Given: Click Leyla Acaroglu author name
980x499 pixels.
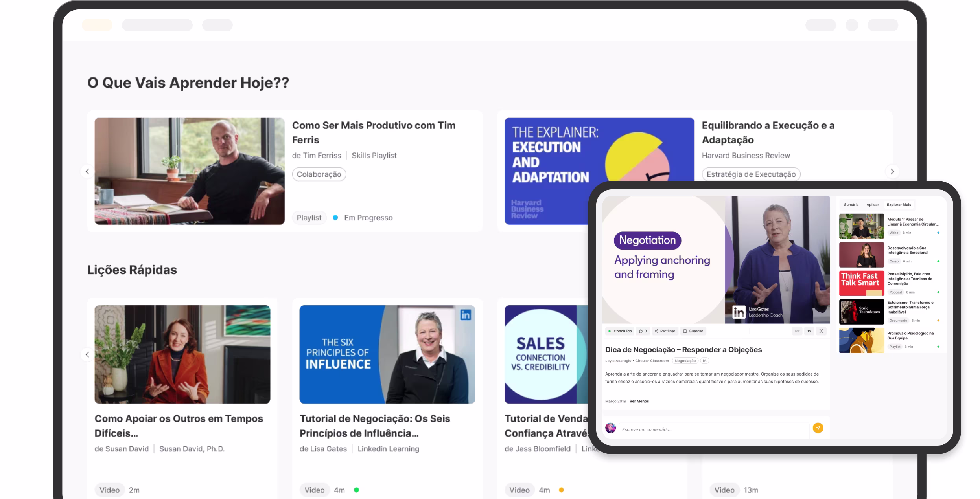Looking at the screenshot, I should pos(618,361).
